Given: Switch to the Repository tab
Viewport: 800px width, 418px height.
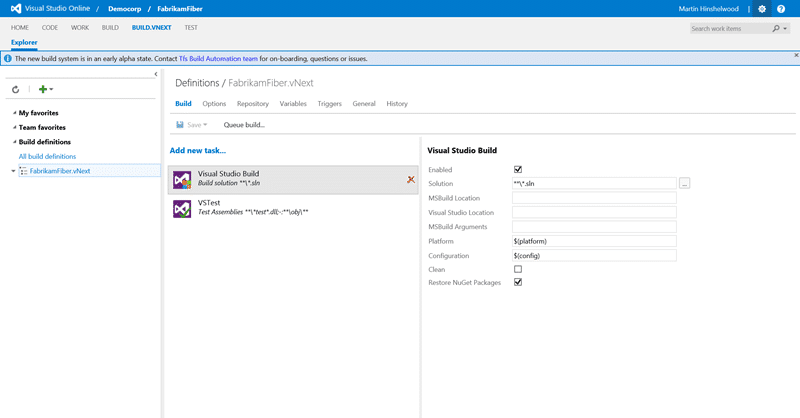Looking at the screenshot, I should (253, 104).
